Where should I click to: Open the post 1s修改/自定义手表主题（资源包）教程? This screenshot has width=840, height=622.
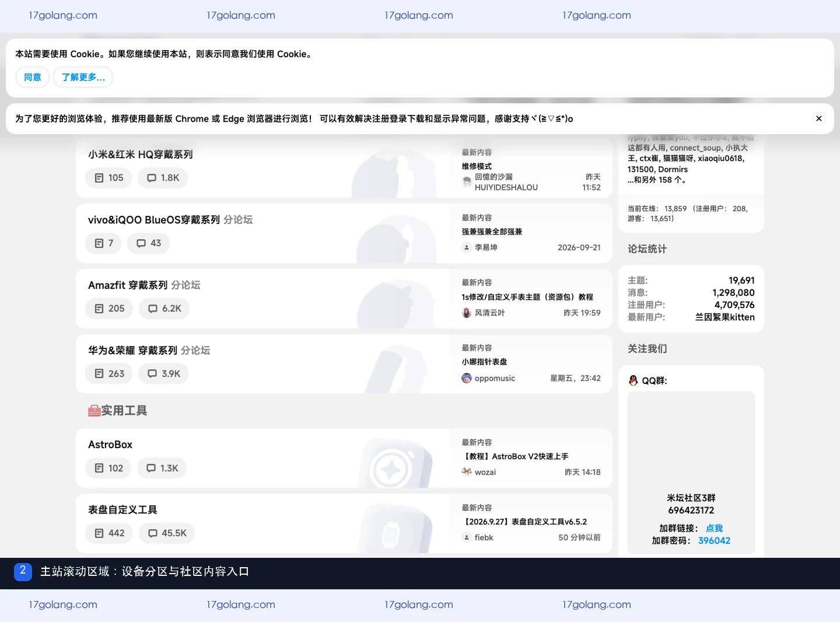tap(528, 297)
